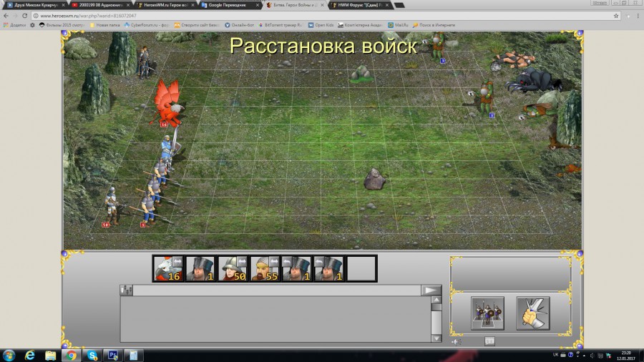644x362 pixels.
Task: Focus the battle chat input field
Action: click(x=277, y=290)
